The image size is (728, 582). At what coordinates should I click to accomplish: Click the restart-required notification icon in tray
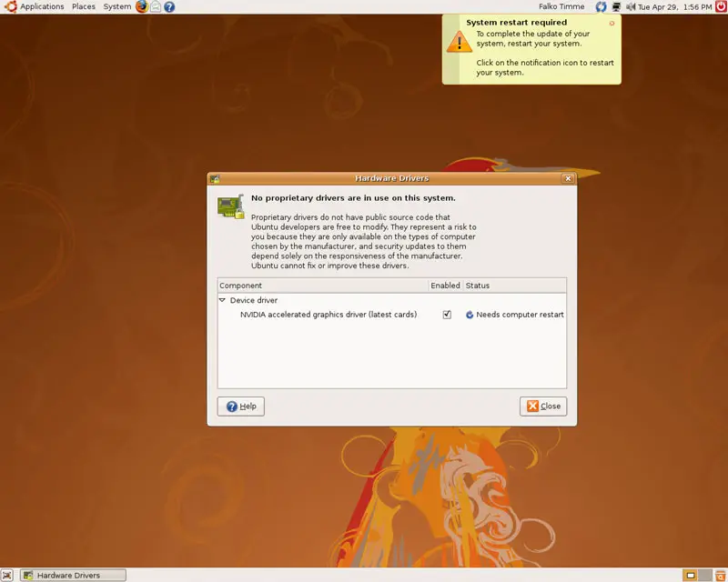click(x=601, y=6)
